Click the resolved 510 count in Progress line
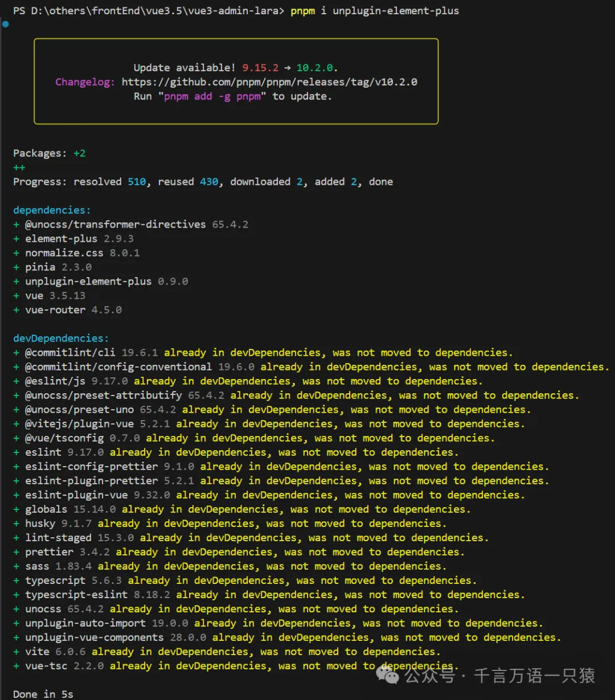 (137, 182)
